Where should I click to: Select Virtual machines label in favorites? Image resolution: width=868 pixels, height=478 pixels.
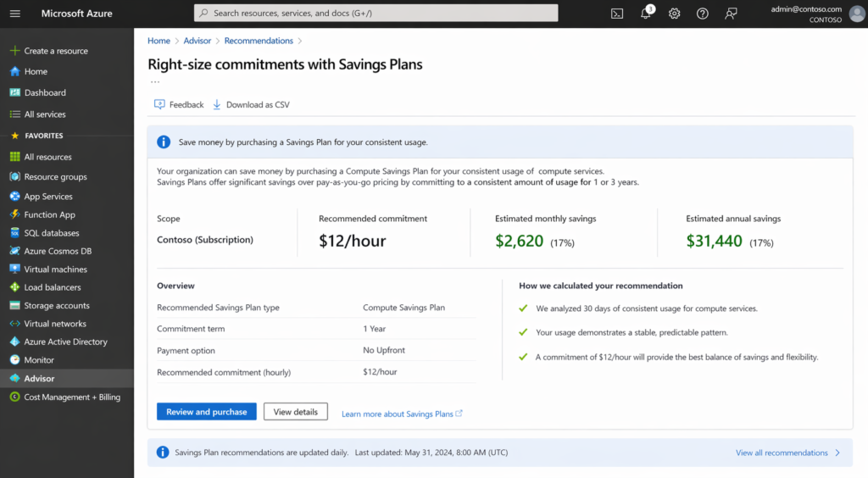click(55, 269)
